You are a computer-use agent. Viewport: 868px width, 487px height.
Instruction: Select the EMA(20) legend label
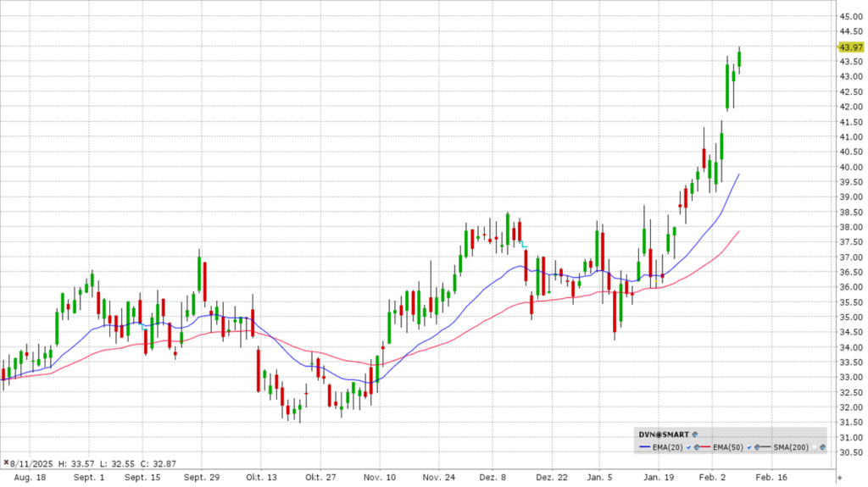coord(669,446)
